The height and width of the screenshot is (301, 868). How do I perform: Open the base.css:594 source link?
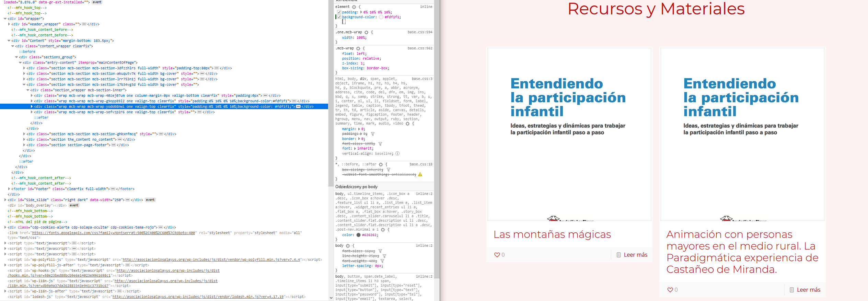tap(420, 32)
